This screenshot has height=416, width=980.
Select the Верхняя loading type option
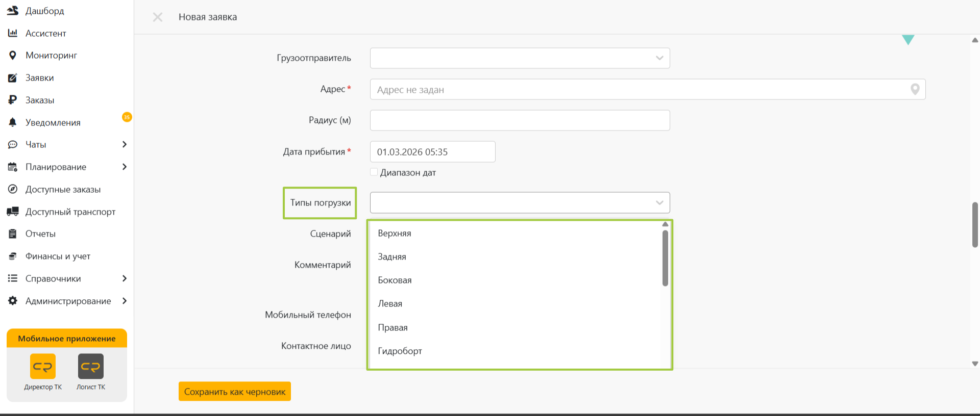pyautogui.click(x=514, y=233)
